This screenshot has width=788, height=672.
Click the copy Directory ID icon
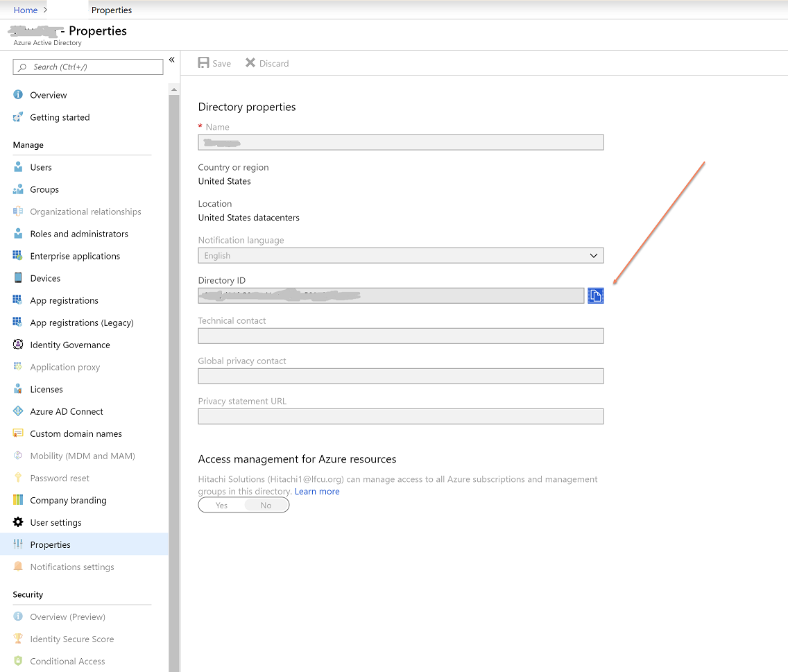[595, 295]
